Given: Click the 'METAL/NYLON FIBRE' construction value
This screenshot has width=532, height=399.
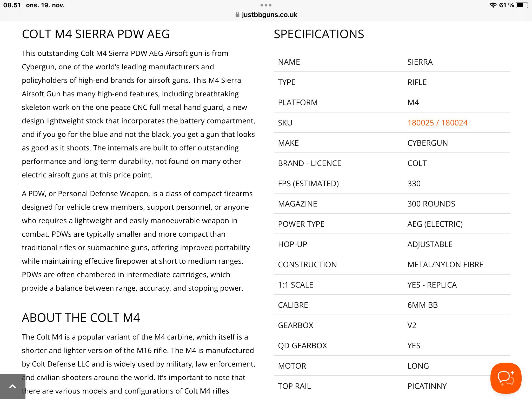Looking at the screenshot, I should point(445,264).
